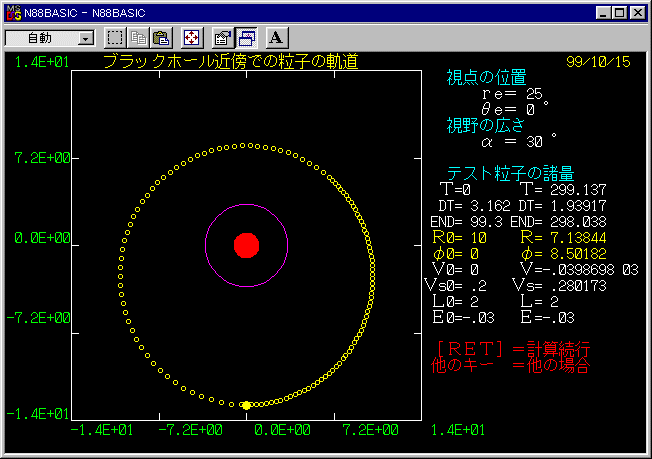Minimize the N88BASIC window
Viewport: 652px width, 459px height.
tap(603, 12)
